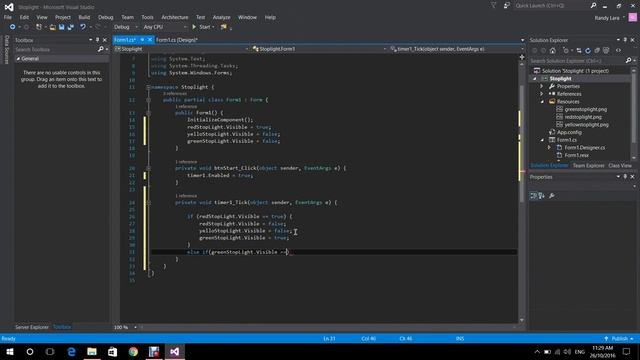
Task: Switch to the Server Explorer tab
Action: (x=32, y=327)
